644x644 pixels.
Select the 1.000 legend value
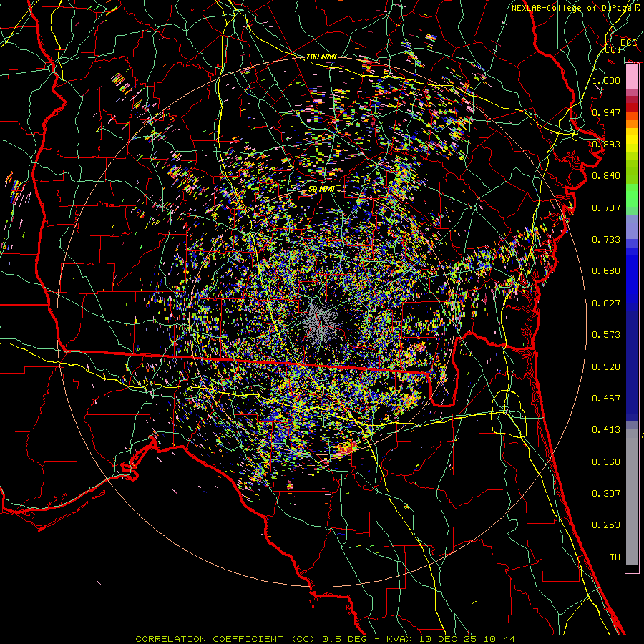click(606, 80)
